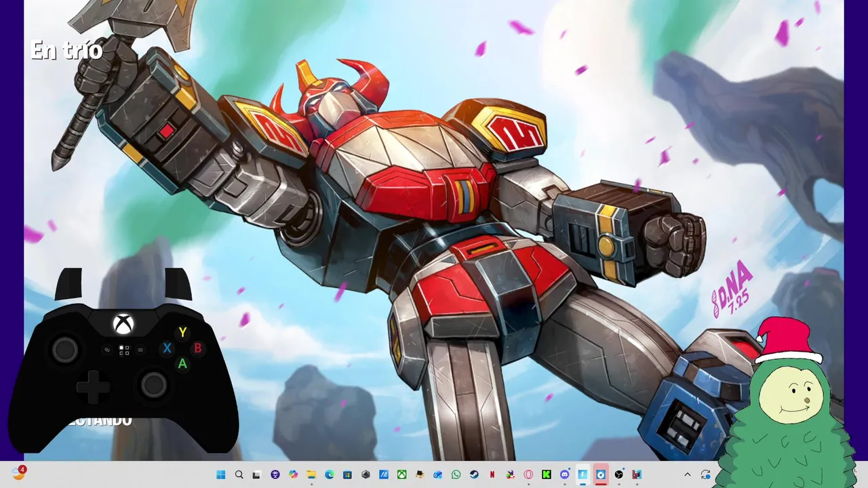Click the blue X controller button

click(x=167, y=348)
